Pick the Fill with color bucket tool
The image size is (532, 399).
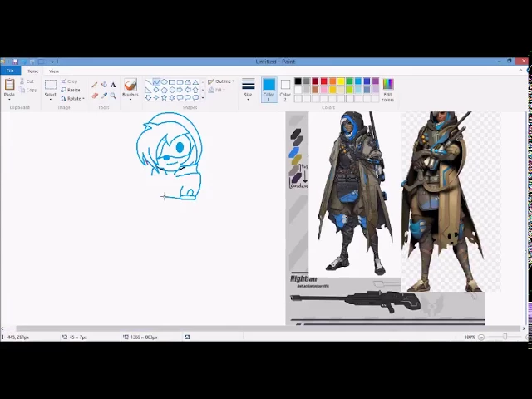104,85
